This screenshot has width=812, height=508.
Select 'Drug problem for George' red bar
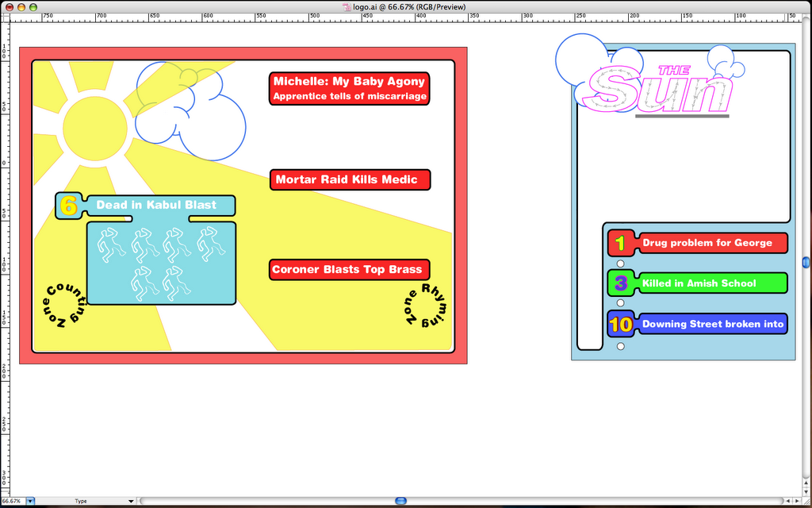click(713, 243)
